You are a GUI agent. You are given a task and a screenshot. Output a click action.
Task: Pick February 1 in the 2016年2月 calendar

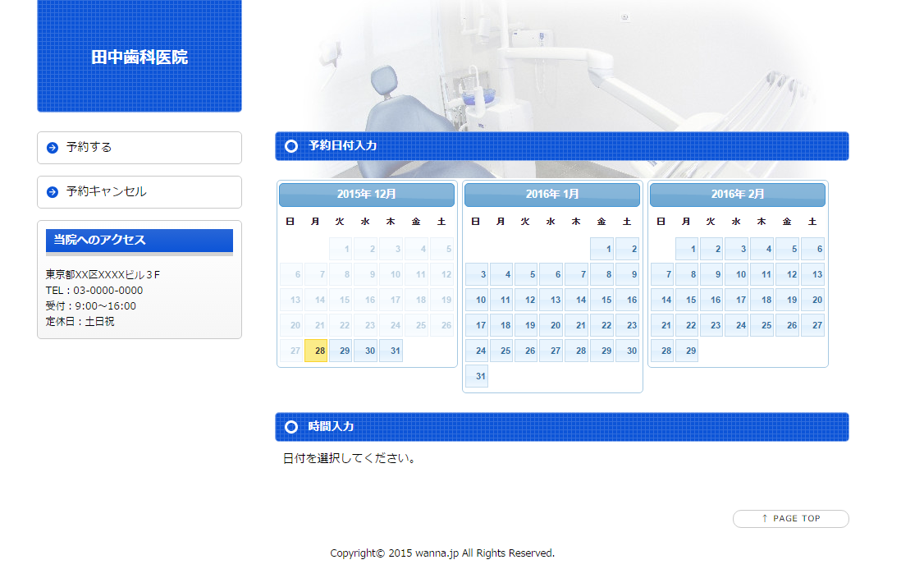tap(688, 249)
